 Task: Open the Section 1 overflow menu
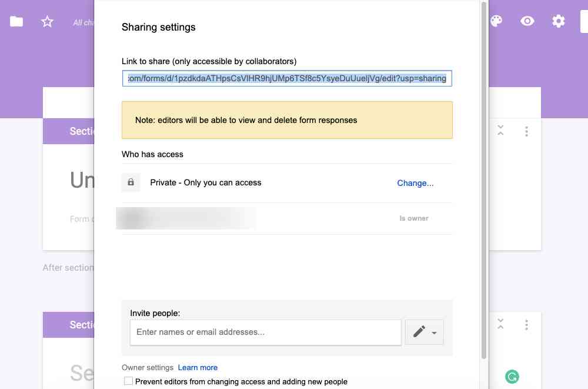point(527,131)
